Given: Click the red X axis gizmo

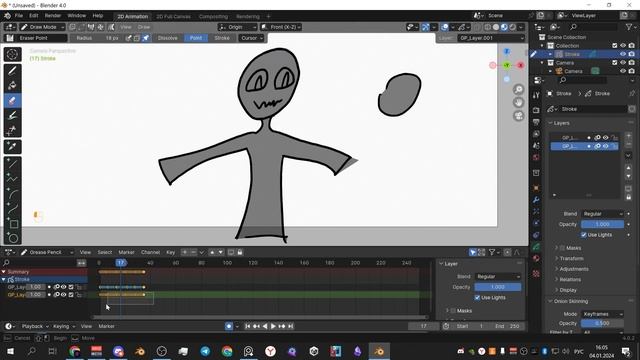Looking at the screenshot, I should click(x=521, y=65).
